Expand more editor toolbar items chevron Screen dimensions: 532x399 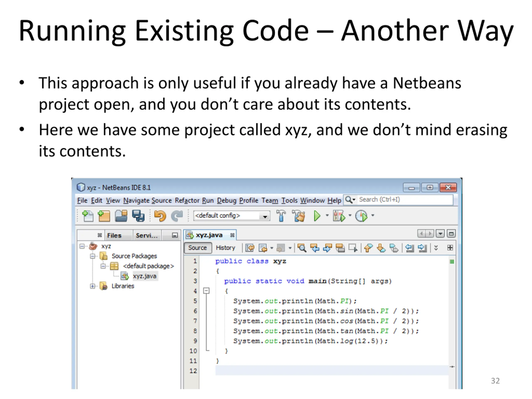436,248
